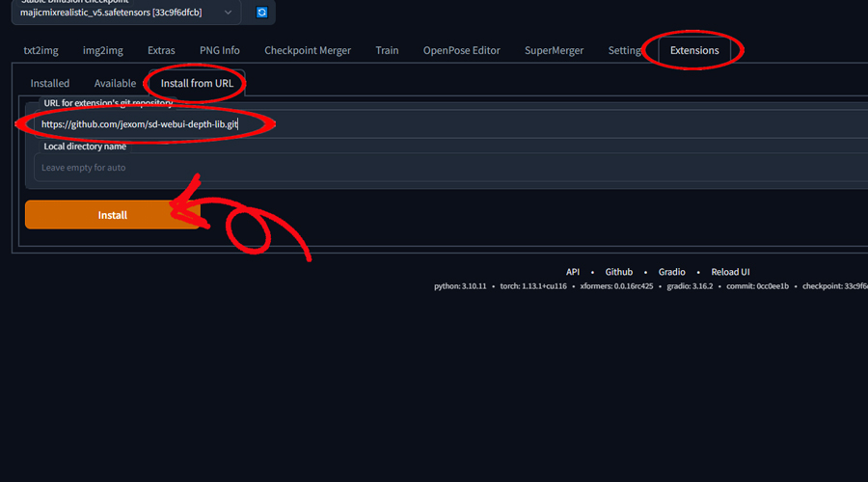Image resolution: width=868 pixels, height=482 pixels.
Task: Click the 'xformers: 0.0.16rc425' version text
Action: [x=616, y=286]
